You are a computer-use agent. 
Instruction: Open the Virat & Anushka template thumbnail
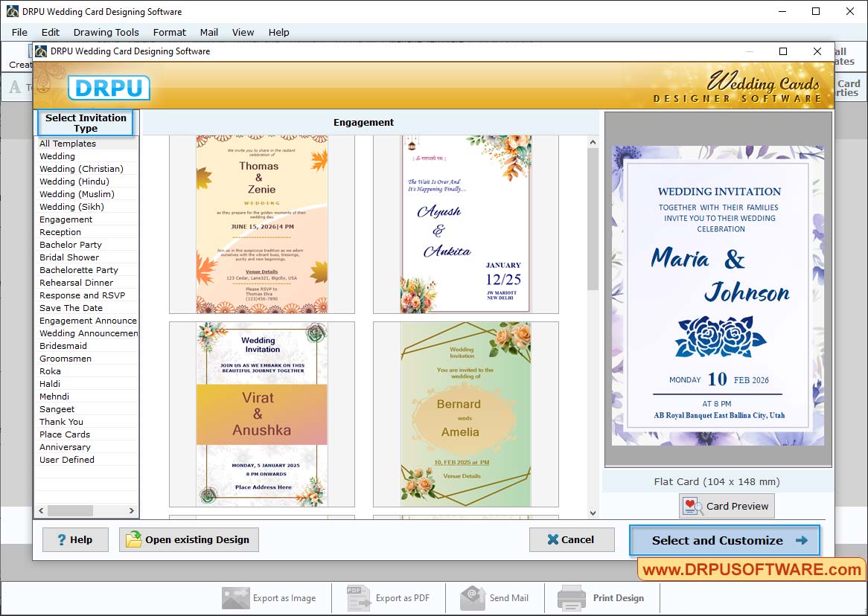[262, 414]
